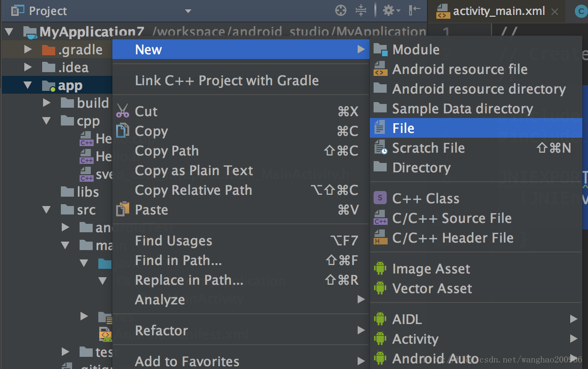
Task: Collapse the app module folder
Action: point(28,85)
